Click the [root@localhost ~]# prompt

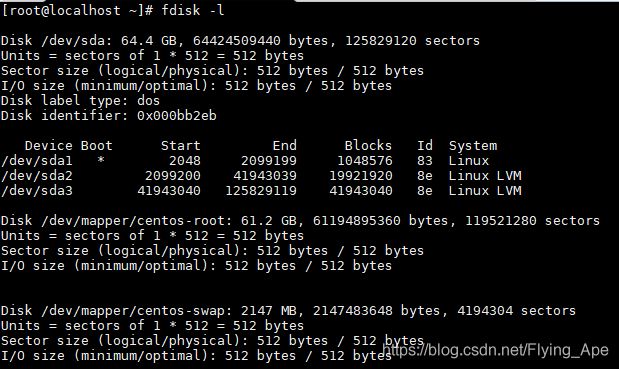tap(77, 10)
